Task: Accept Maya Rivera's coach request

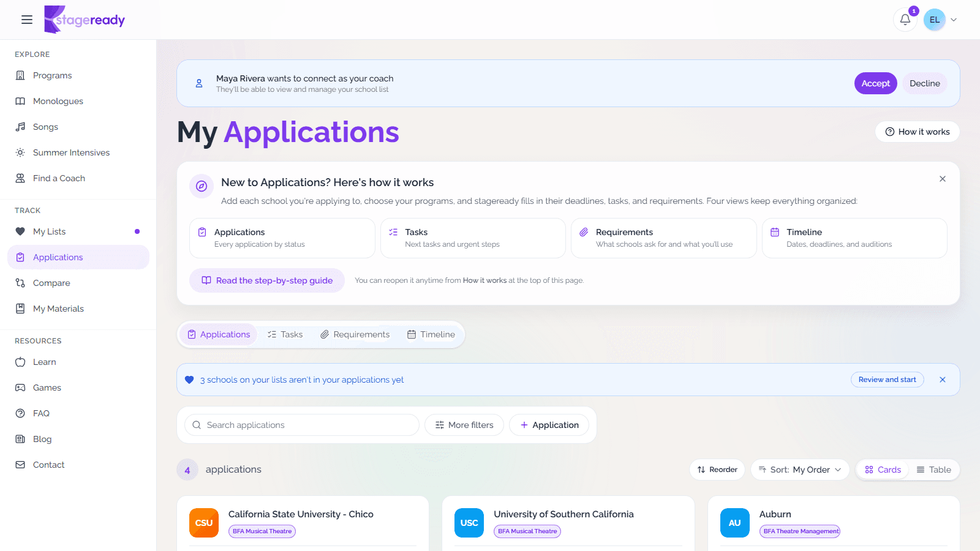Action: point(875,83)
